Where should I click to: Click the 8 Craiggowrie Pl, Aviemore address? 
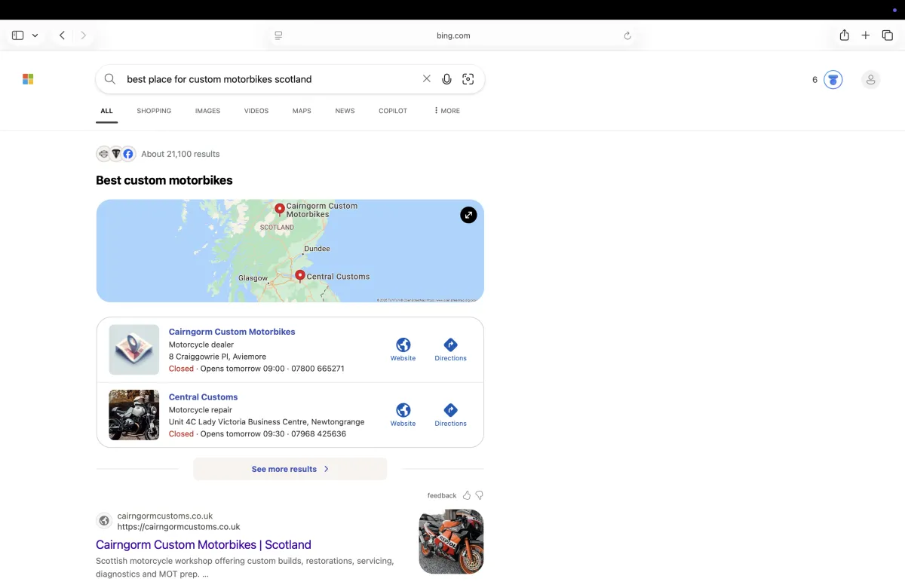pos(217,357)
